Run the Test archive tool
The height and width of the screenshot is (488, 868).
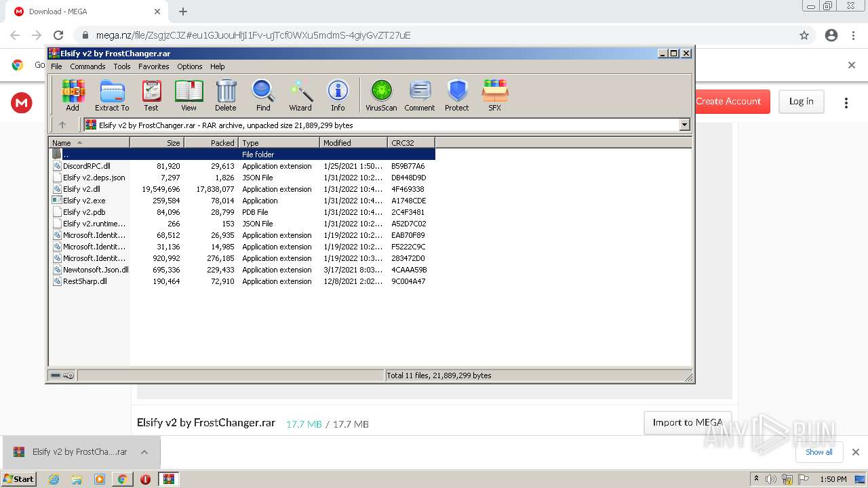(151, 95)
